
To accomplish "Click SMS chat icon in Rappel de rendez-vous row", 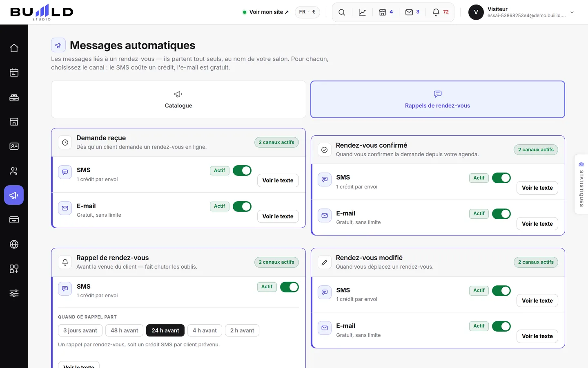I will 65,289.
